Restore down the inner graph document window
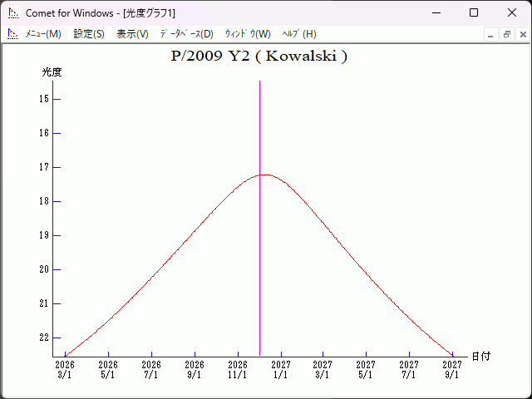 pyautogui.click(x=506, y=34)
